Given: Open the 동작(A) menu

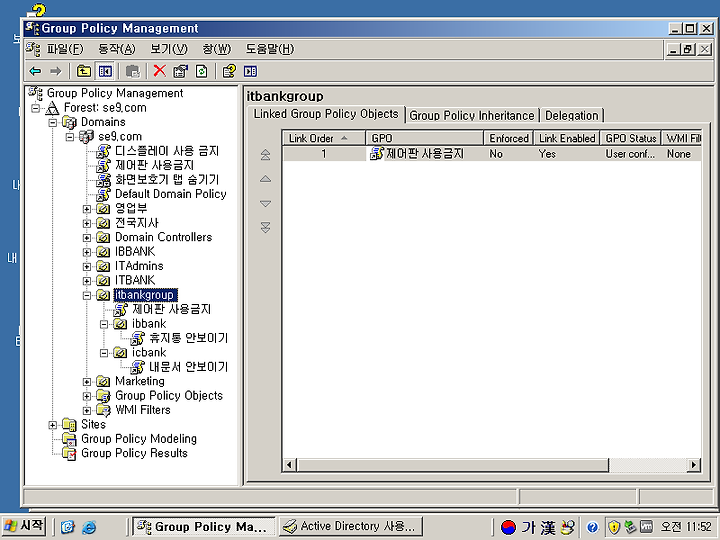Looking at the screenshot, I should (x=117, y=49).
